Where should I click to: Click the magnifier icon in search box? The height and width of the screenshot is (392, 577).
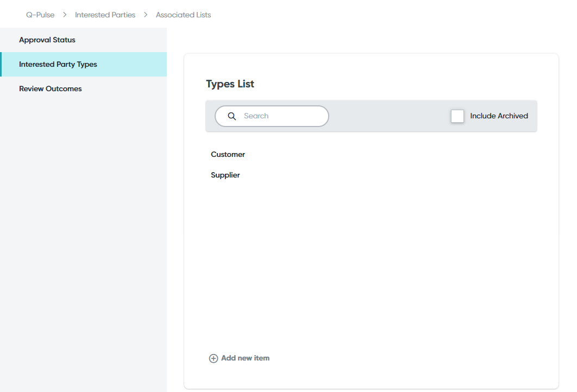tap(232, 116)
